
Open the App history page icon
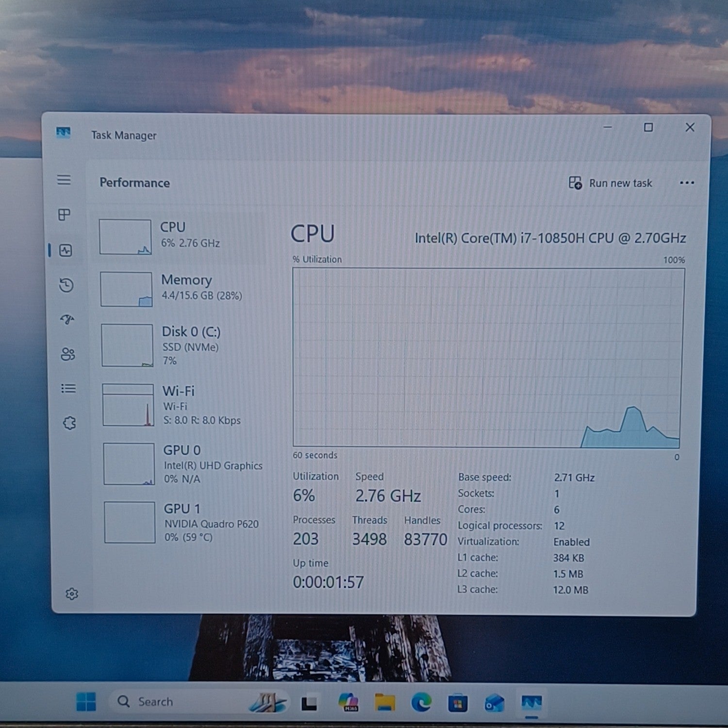click(x=66, y=285)
